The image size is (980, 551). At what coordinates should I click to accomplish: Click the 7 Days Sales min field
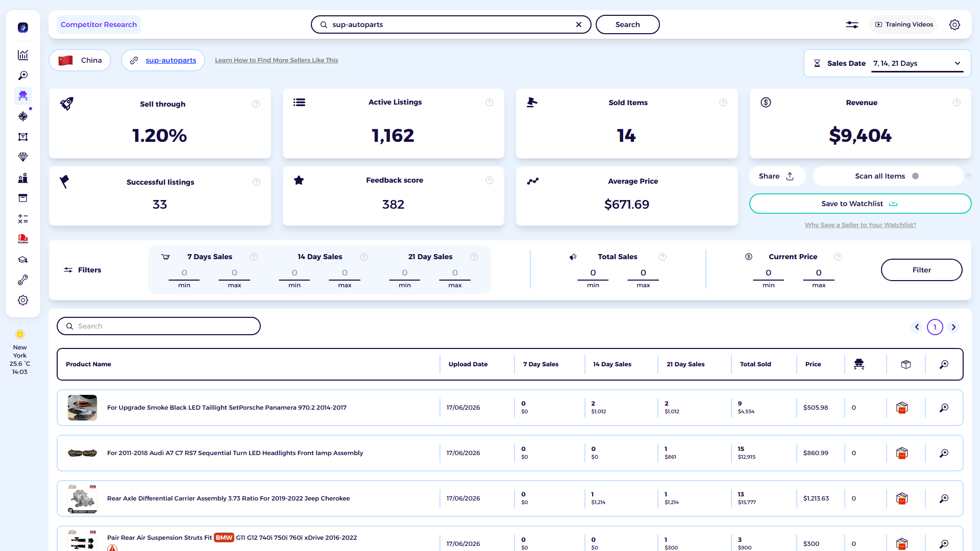[184, 273]
